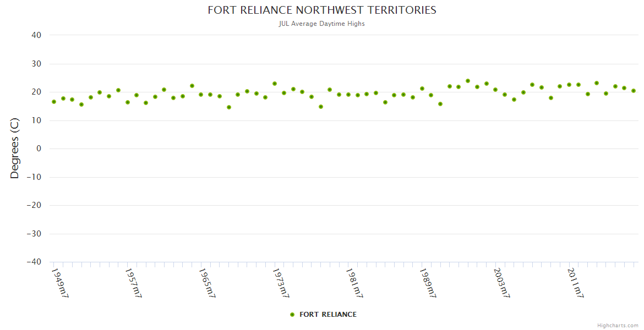Image resolution: width=644 pixels, height=330 pixels.
Task: Click the data point above 1989m7 tick
Action: [x=422, y=89]
